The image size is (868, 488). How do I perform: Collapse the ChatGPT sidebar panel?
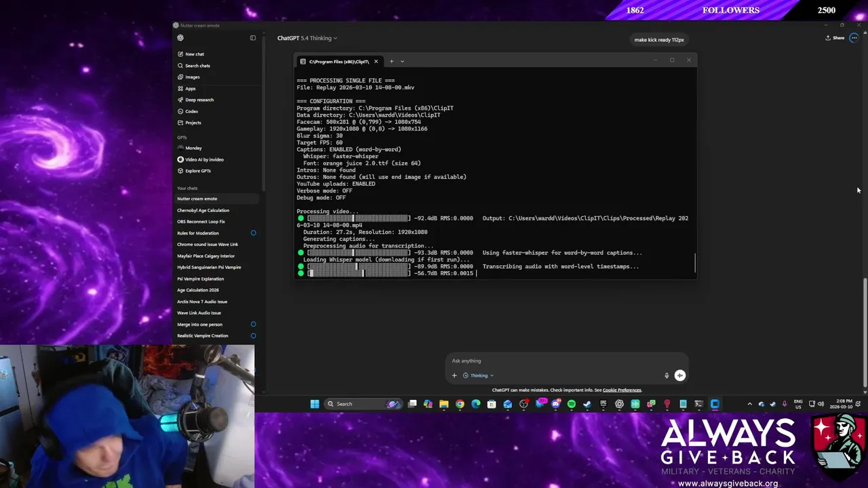(253, 38)
